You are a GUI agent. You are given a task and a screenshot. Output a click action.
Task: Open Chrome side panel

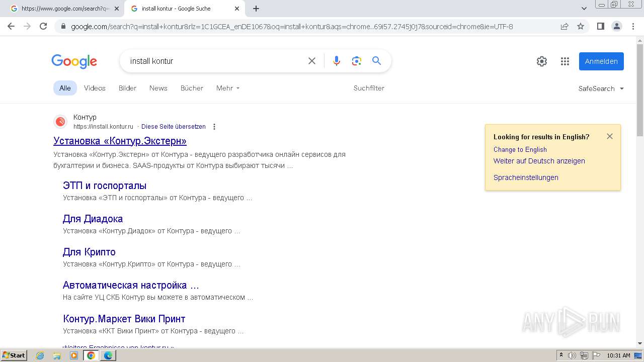(x=600, y=26)
